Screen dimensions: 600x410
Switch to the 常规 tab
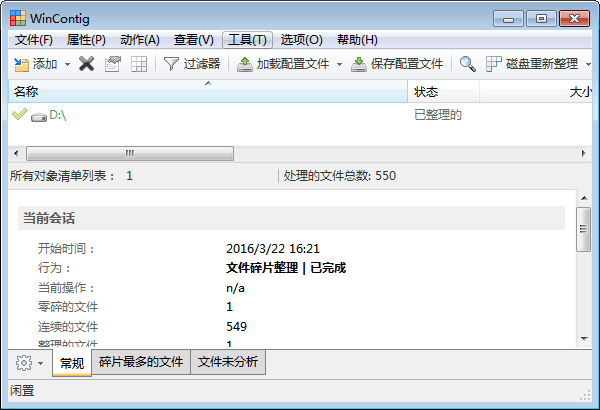(x=72, y=363)
